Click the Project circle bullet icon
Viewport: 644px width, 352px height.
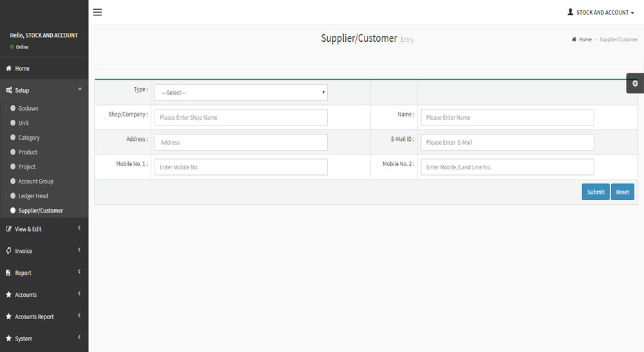13,167
